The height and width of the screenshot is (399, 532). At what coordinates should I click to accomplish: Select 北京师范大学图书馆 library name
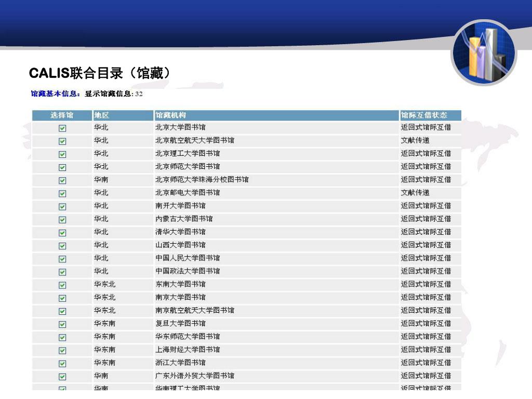188,167
